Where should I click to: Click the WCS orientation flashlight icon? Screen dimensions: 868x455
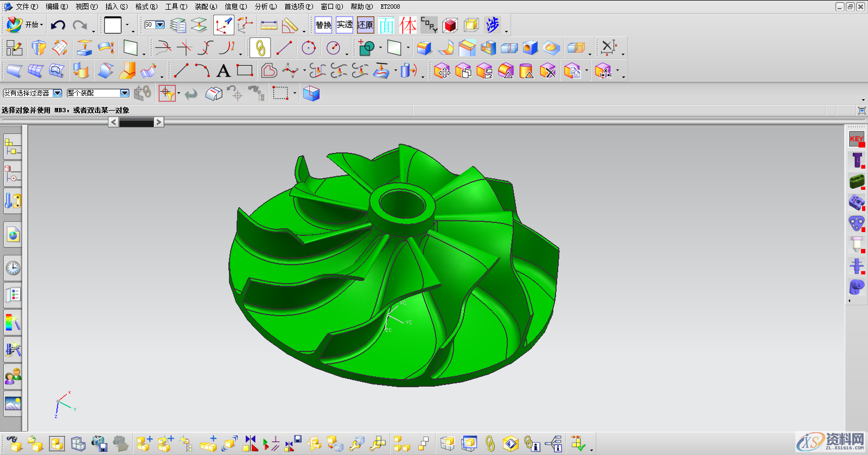223,25
